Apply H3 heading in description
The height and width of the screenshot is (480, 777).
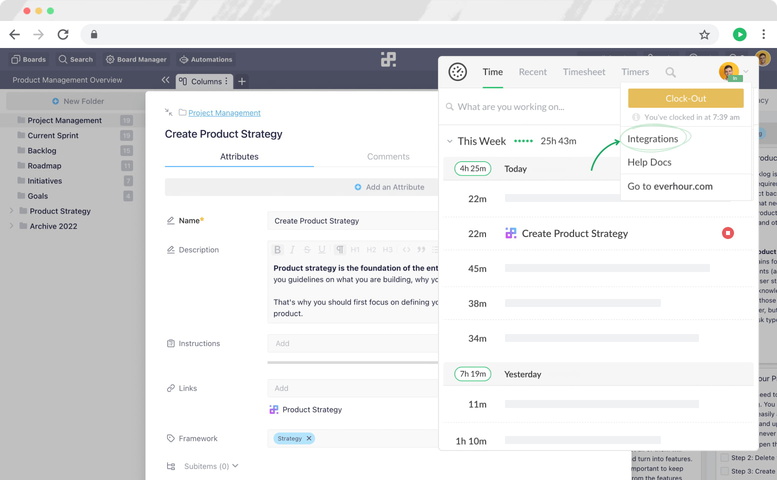point(388,250)
